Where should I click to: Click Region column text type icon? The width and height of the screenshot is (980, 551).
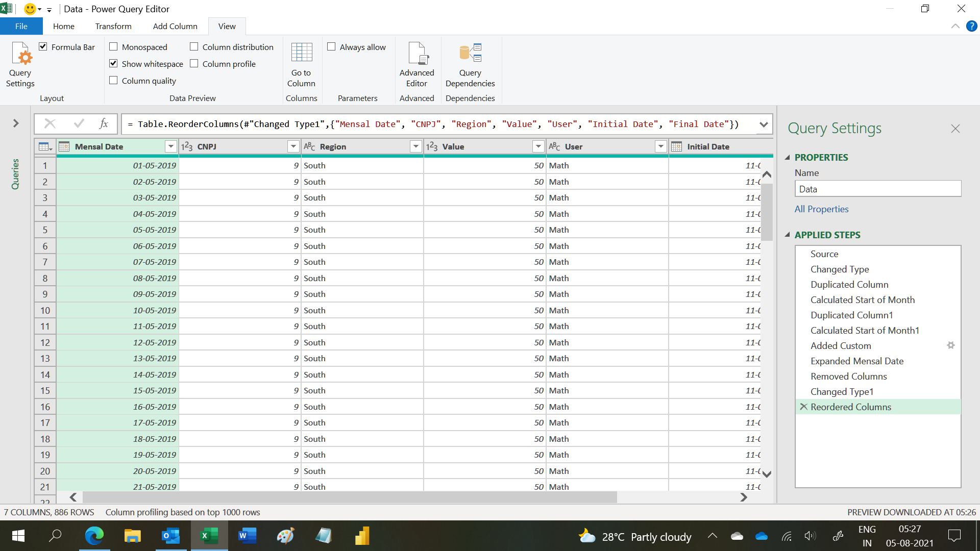tap(309, 147)
